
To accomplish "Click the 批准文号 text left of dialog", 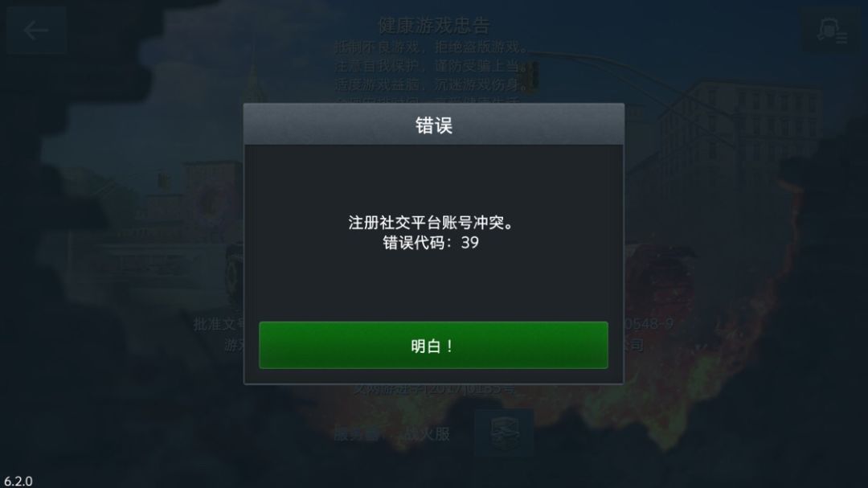I will (219, 324).
